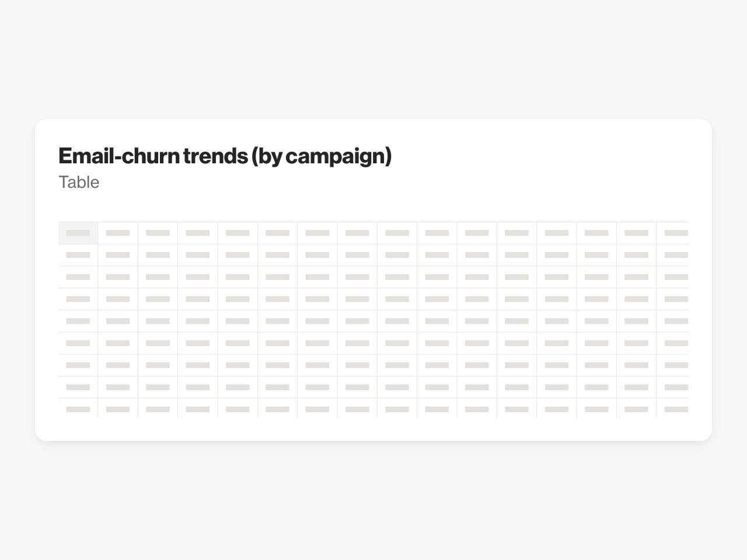The height and width of the screenshot is (560, 747).
Task: Click seventh row, twelfth column cell
Action: coord(516,365)
